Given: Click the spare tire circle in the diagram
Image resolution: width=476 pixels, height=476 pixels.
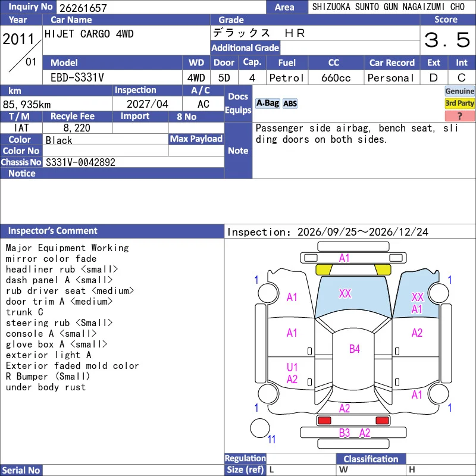Looking at the screenshot, I should 260,428.
